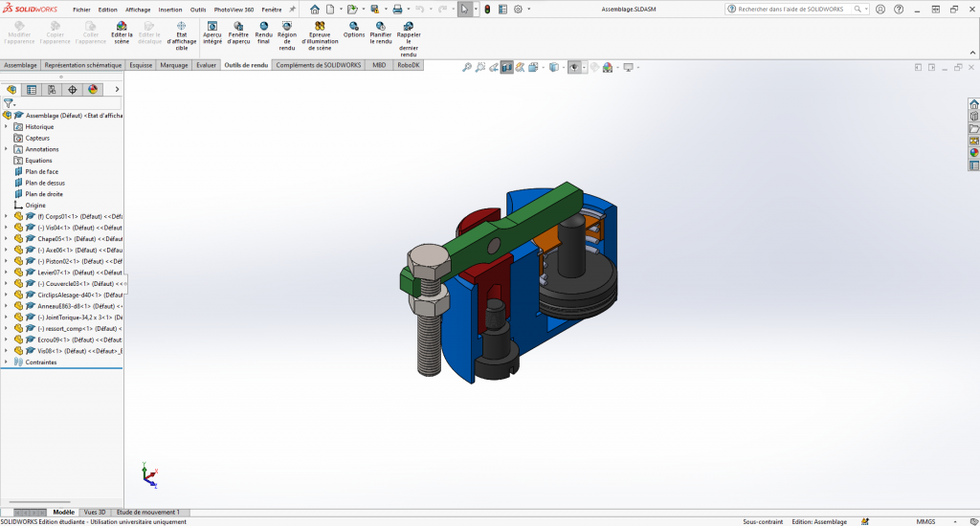Toggle the section view icon in viewport toolbar
The height and width of the screenshot is (526, 980).
click(506, 68)
